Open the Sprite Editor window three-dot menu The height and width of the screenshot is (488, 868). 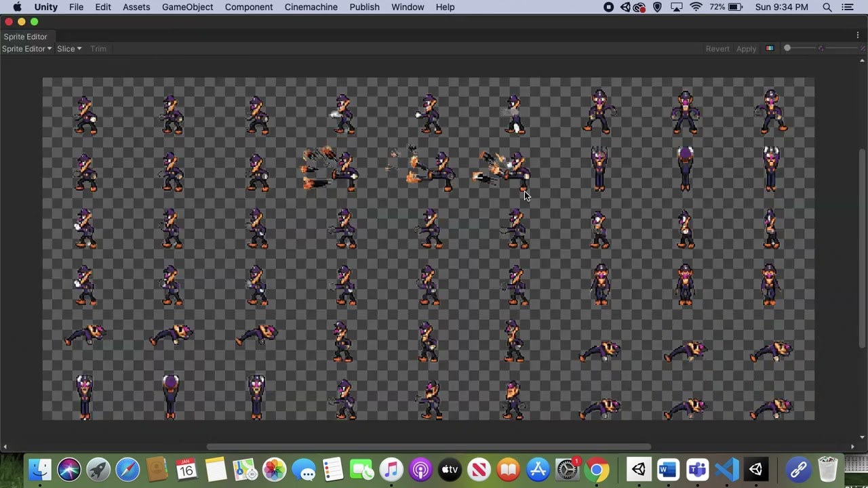858,36
